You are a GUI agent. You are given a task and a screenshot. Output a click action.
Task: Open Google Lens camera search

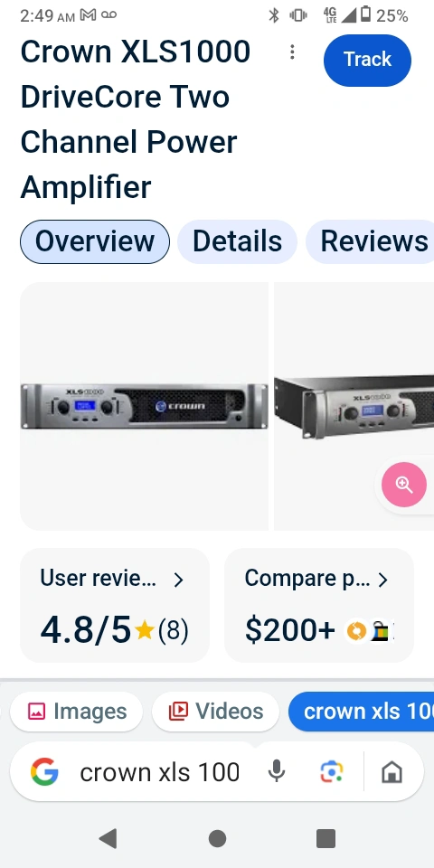(332, 771)
